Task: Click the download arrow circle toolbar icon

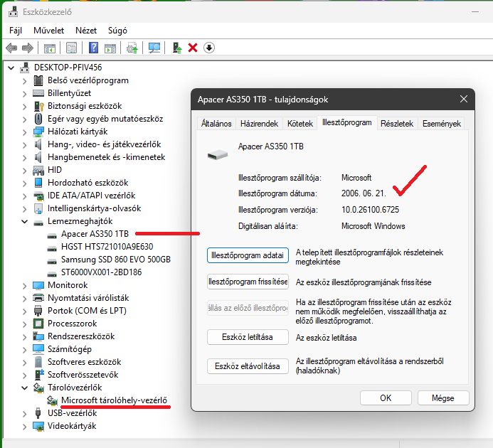Action: click(x=209, y=48)
